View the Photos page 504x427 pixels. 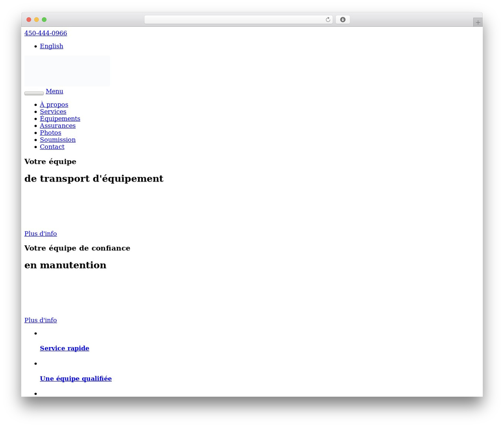click(x=50, y=133)
